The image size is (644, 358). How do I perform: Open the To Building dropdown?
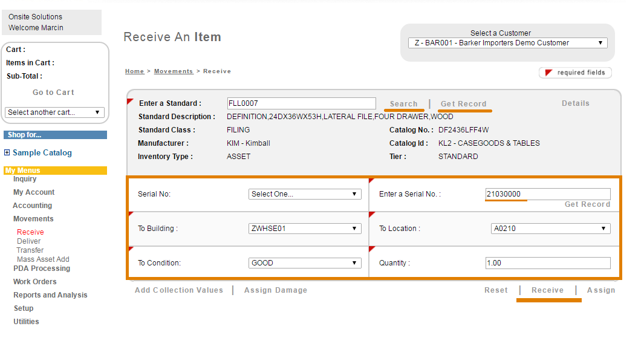click(305, 229)
